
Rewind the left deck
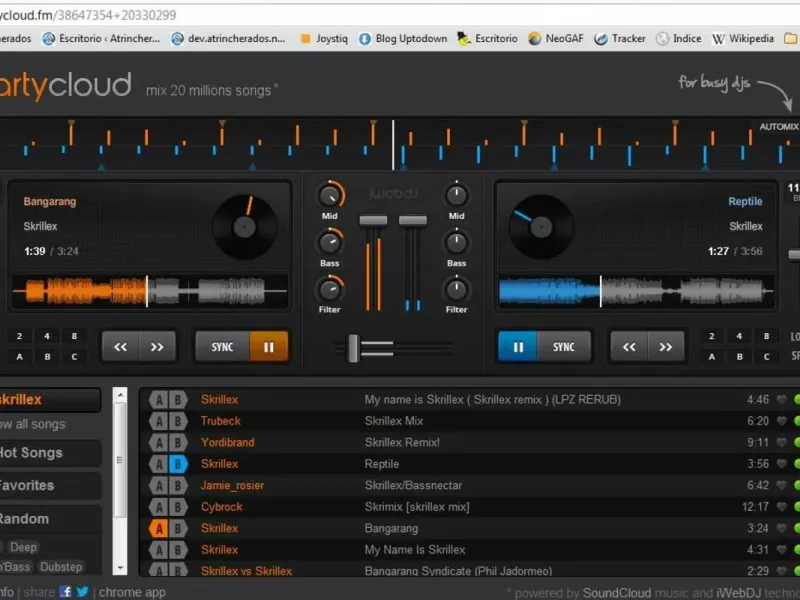120,347
